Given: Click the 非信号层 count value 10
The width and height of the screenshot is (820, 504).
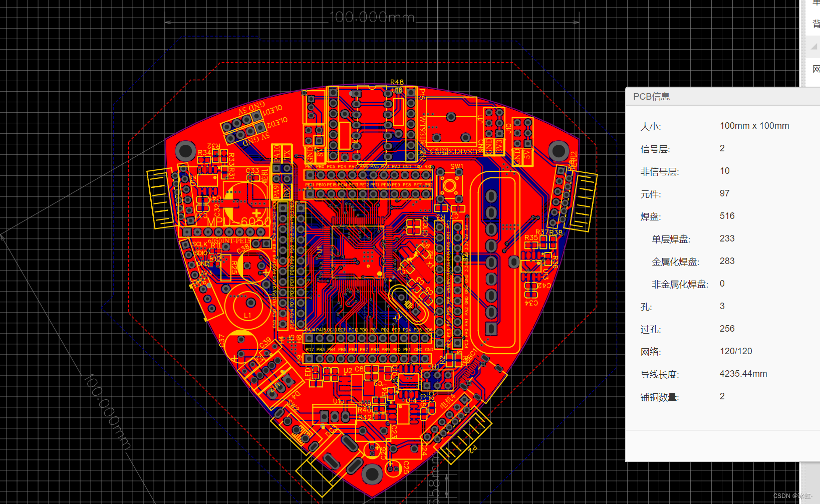Looking at the screenshot, I should [x=725, y=171].
